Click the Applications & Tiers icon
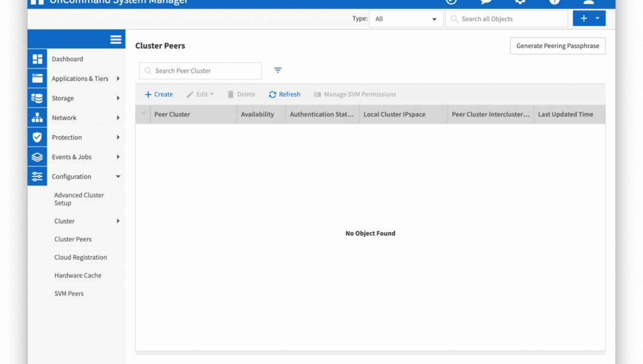The image size is (643, 364). coord(37,79)
